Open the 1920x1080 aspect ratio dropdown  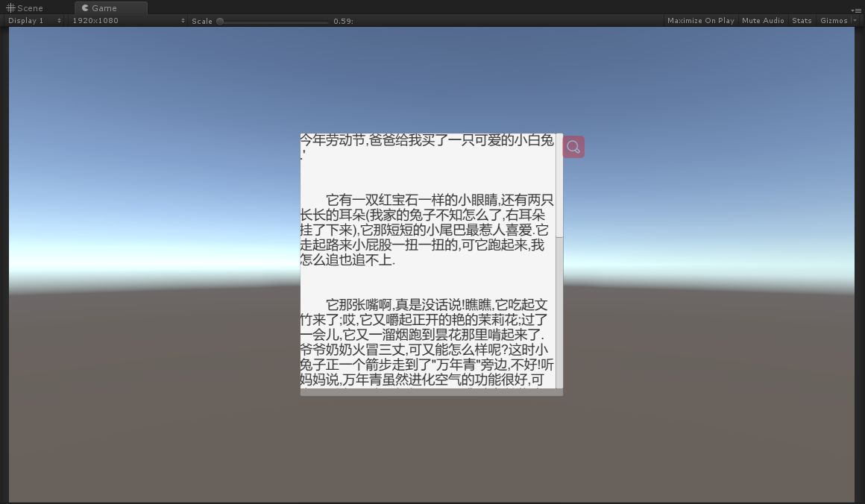[x=127, y=20]
